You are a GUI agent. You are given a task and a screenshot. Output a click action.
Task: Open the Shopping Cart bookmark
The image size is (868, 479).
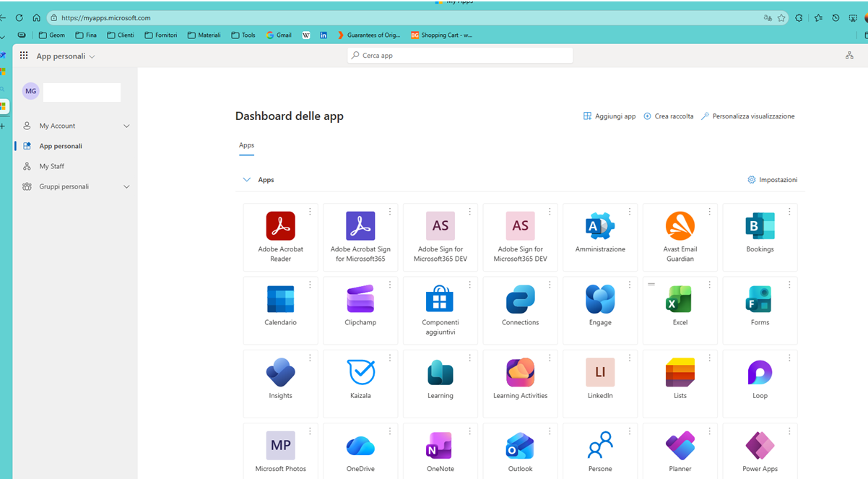[441, 35]
